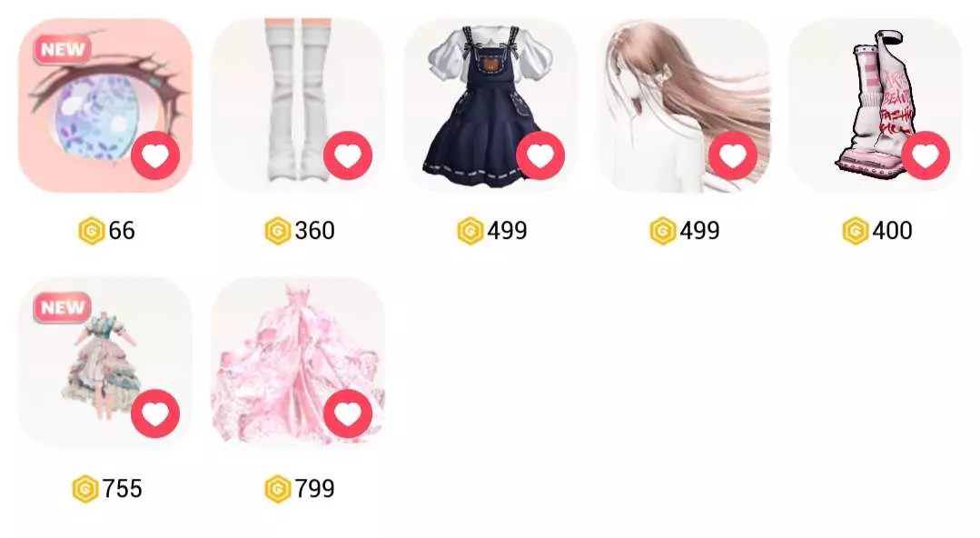Tap the gold coin beside 755
The height and width of the screenshot is (538, 980).
point(85,489)
